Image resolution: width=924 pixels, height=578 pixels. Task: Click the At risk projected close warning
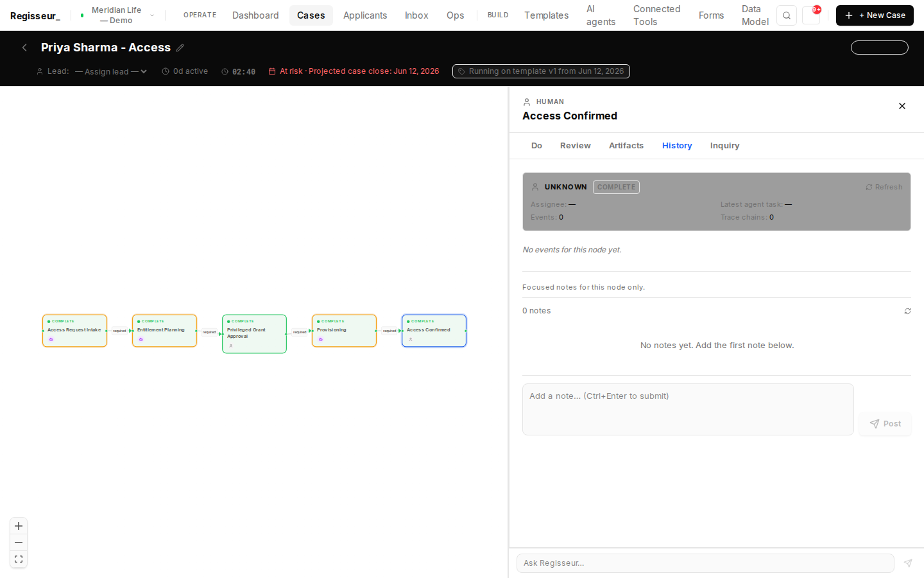[x=354, y=71]
